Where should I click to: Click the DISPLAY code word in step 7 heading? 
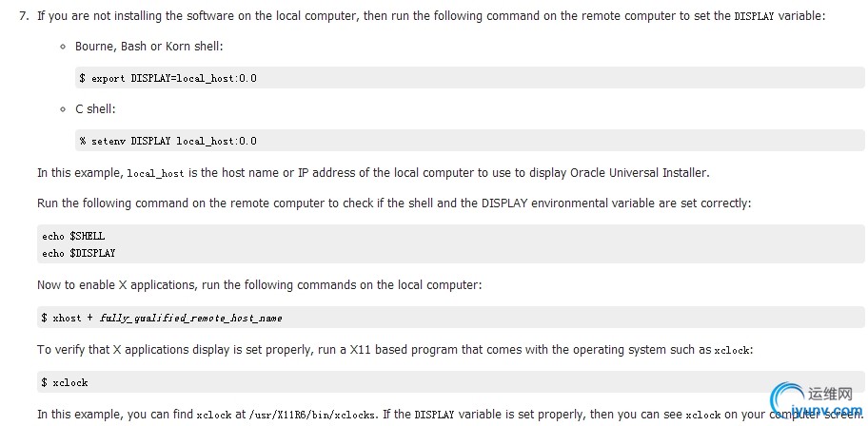click(755, 16)
